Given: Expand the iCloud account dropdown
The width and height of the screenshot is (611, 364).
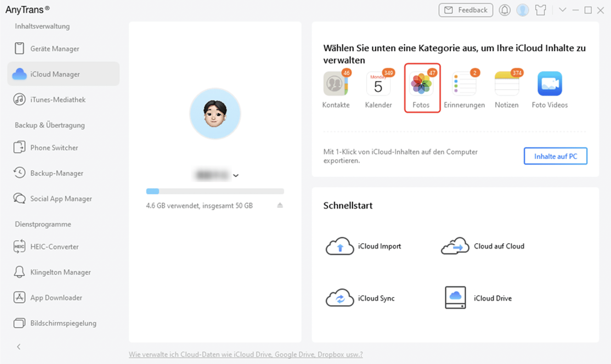Looking at the screenshot, I should [x=236, y=175].
